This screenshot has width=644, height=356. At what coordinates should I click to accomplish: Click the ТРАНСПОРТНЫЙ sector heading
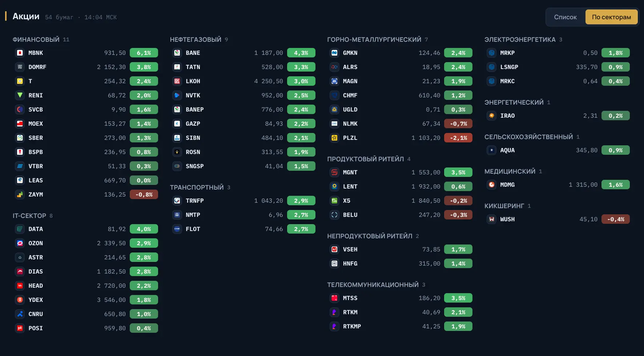[x=197, y=187]
